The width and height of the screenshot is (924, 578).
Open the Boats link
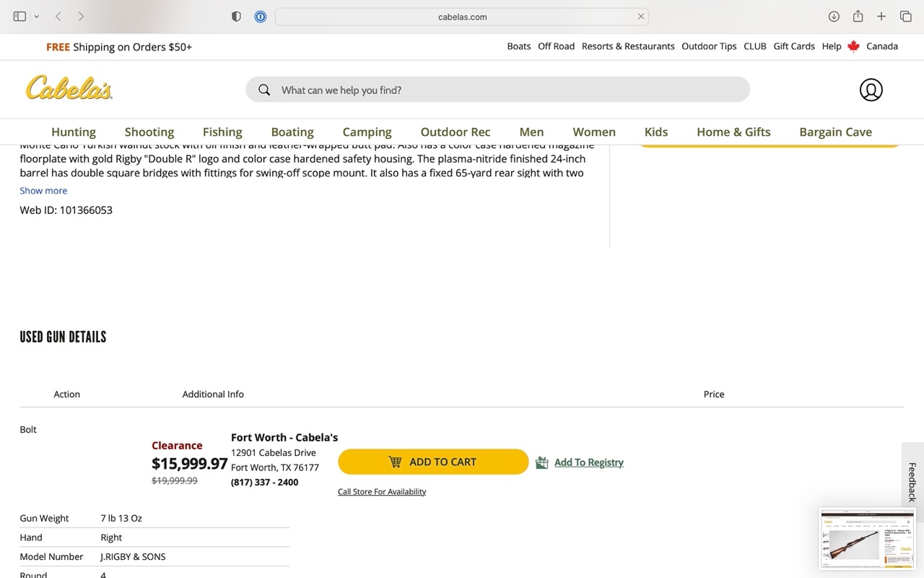519,46
